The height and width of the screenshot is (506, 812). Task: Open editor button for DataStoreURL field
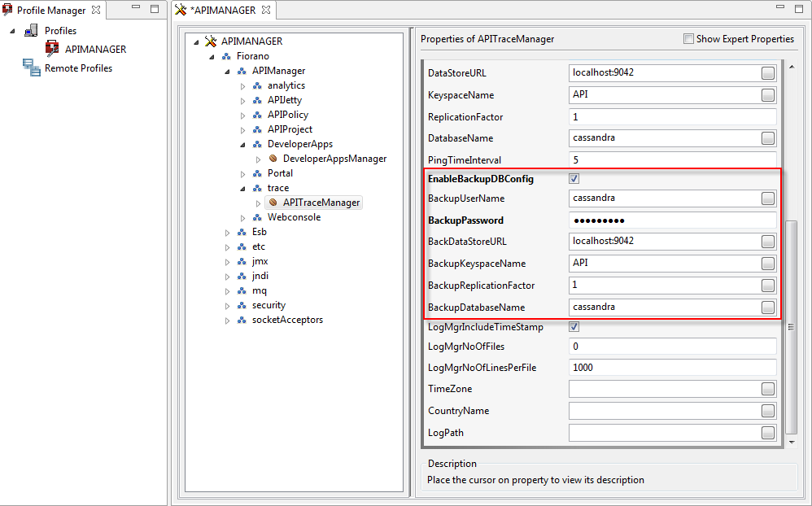click(x=768, y=73)
